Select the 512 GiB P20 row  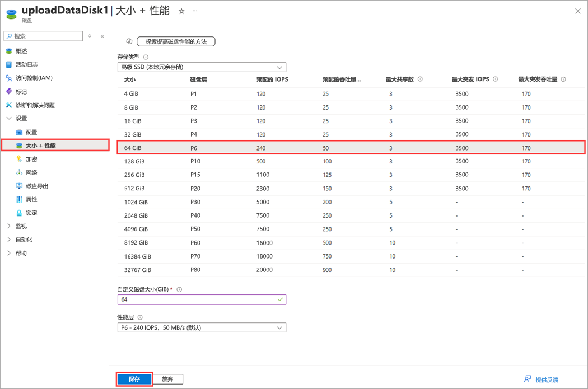pyautogui.click(x=351, y=189)
